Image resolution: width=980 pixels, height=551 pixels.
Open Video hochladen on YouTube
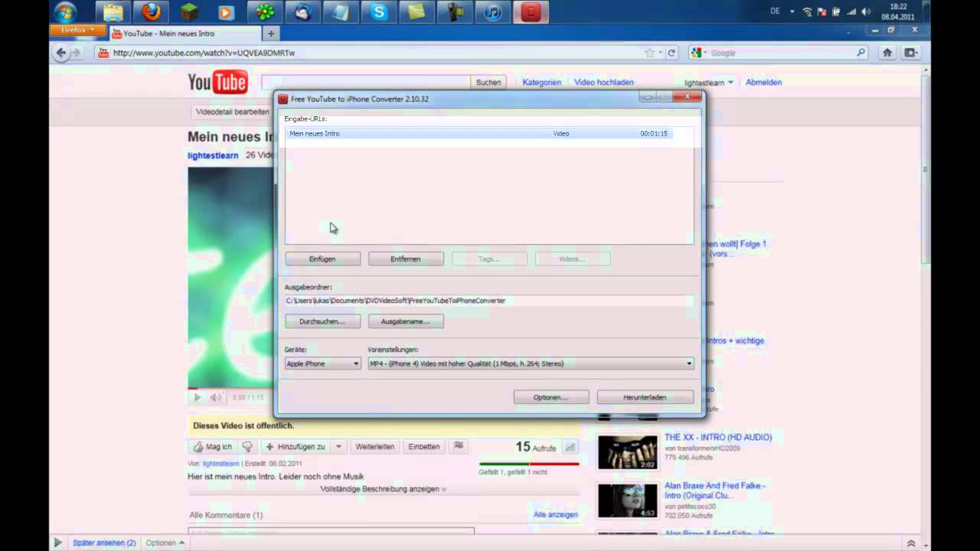pyautogui.click(x=604, y=82)
